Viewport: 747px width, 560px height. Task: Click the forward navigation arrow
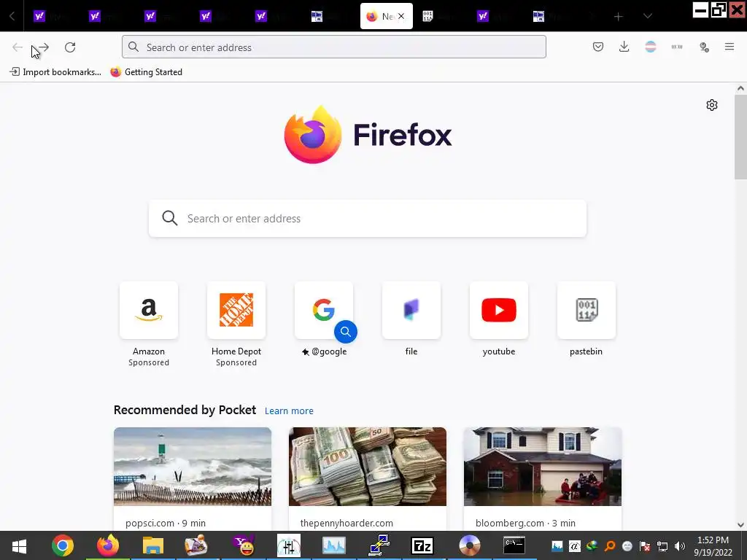(44, 47)
